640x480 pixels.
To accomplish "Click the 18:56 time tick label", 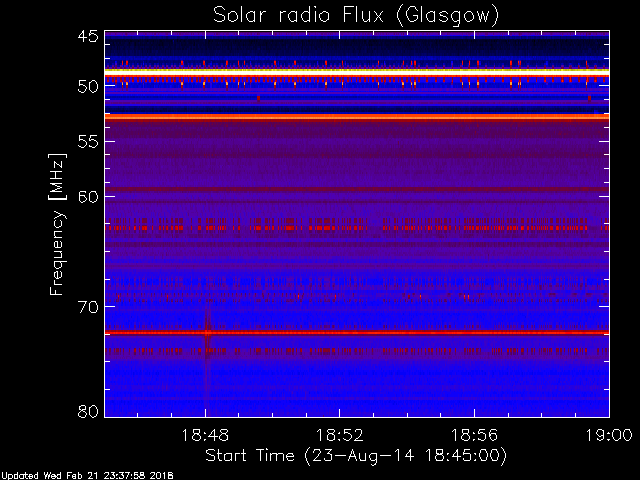I will pyautogui.click(x=474, y=436).
